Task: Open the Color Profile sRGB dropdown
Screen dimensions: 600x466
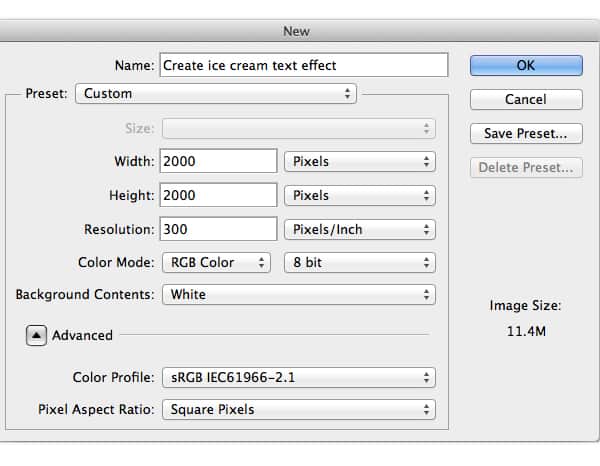Action: point(299,377)
